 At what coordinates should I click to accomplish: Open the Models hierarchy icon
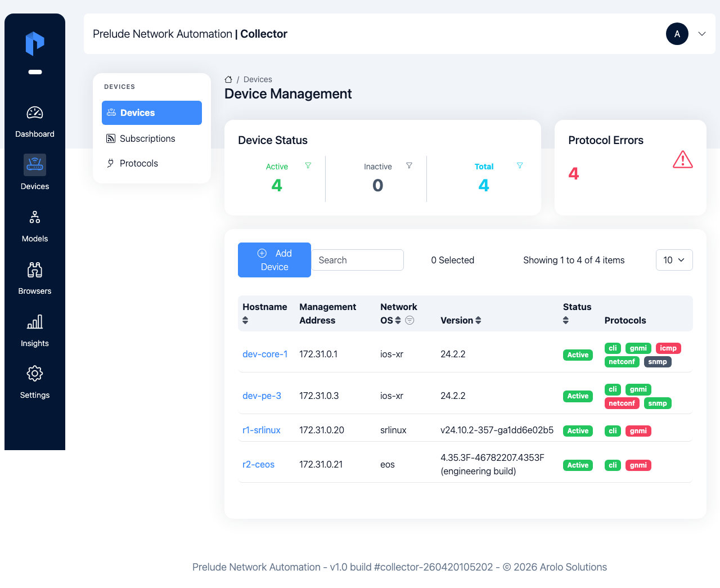point(35,217)
